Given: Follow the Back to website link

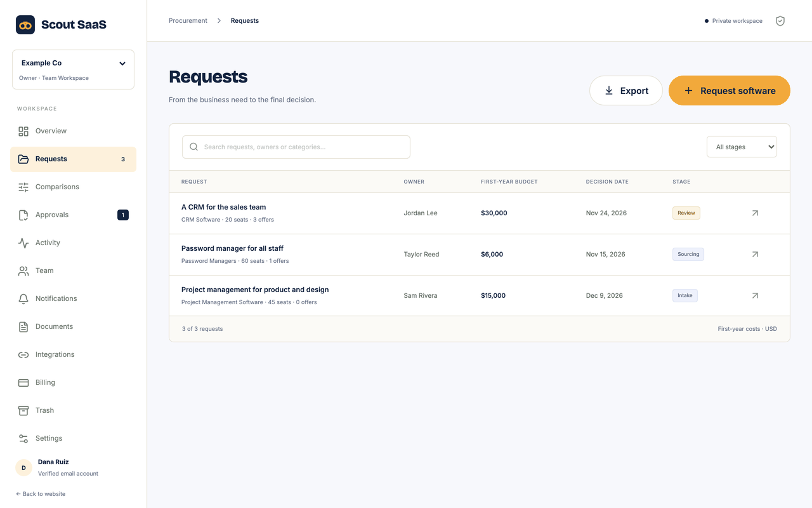Looking at the screenshot, I should click(x=41, y=494).
